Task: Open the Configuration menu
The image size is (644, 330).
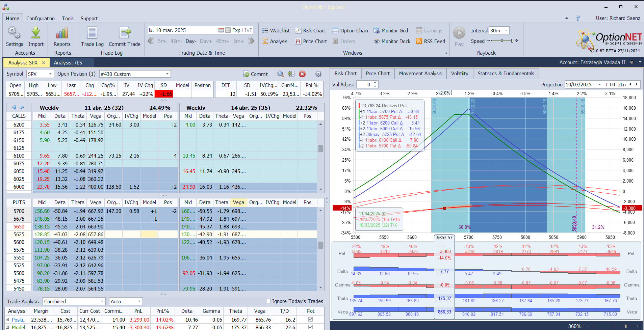Action: pos(41,19)
